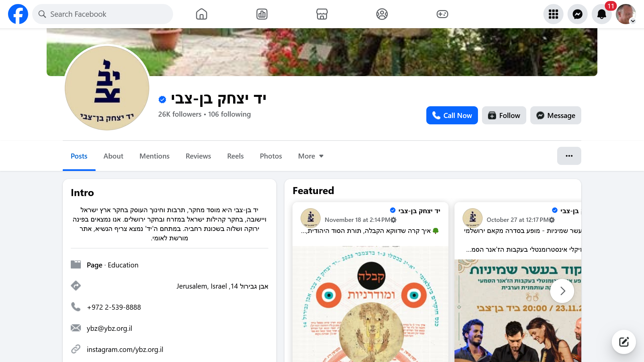Click the Search Facebook input field
Screen dimensions: 644x362
[103, 14]
